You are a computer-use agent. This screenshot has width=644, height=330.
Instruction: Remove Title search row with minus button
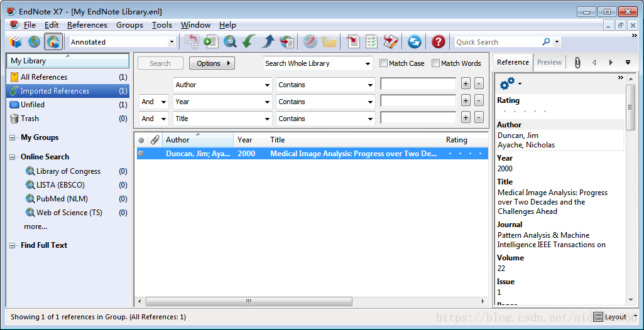click(x=479, y=118)
